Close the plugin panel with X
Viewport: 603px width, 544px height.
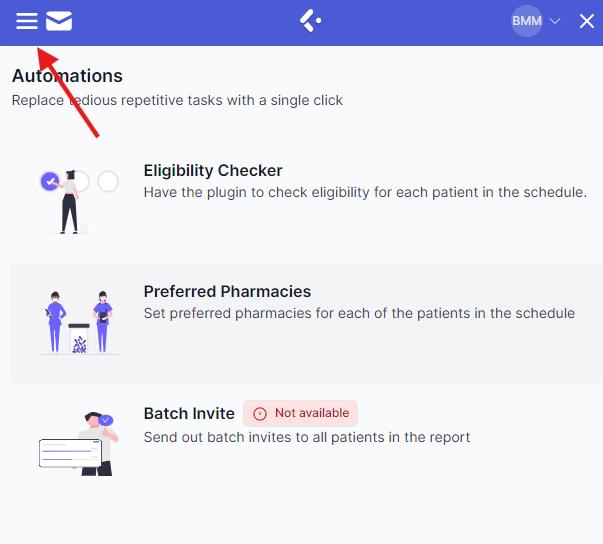(x=587, y=21)
